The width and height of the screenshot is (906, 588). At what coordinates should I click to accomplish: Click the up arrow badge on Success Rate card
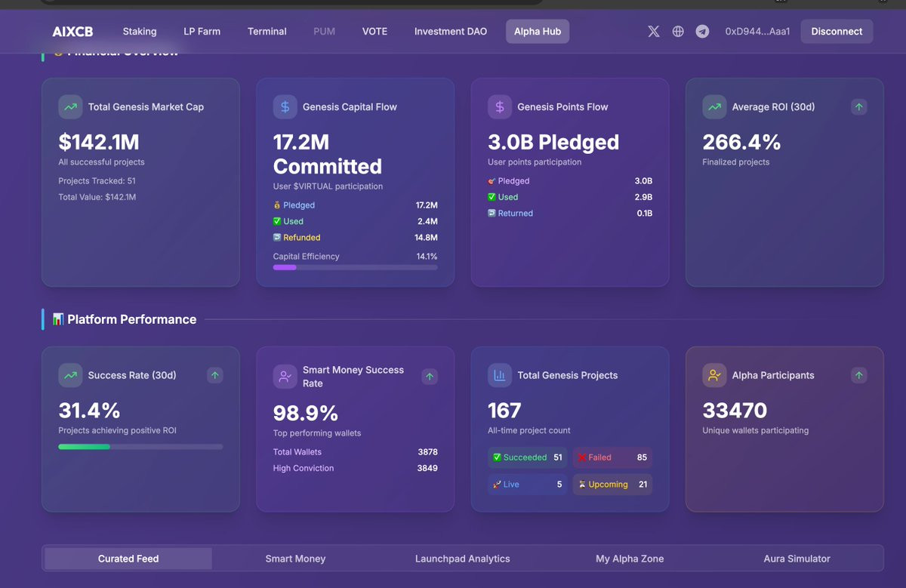tap(215, 375)
